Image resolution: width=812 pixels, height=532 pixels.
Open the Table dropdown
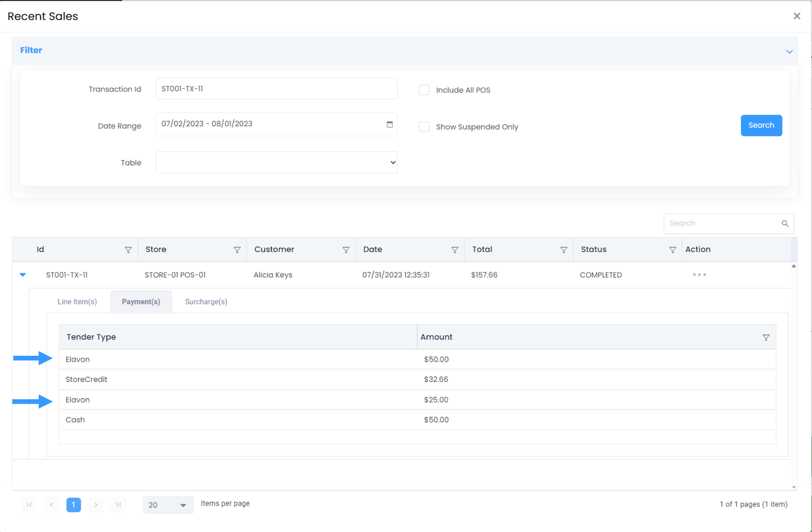[x=276, y=163]
